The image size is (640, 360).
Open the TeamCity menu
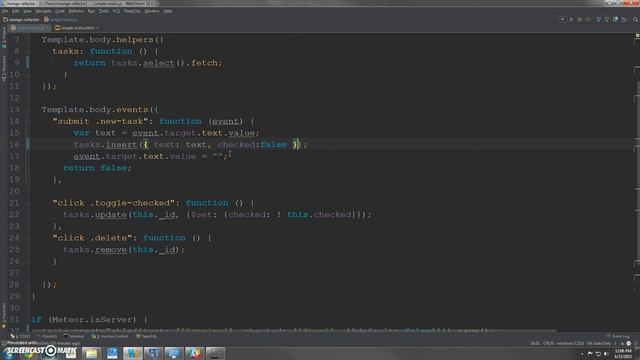point(132,11)
